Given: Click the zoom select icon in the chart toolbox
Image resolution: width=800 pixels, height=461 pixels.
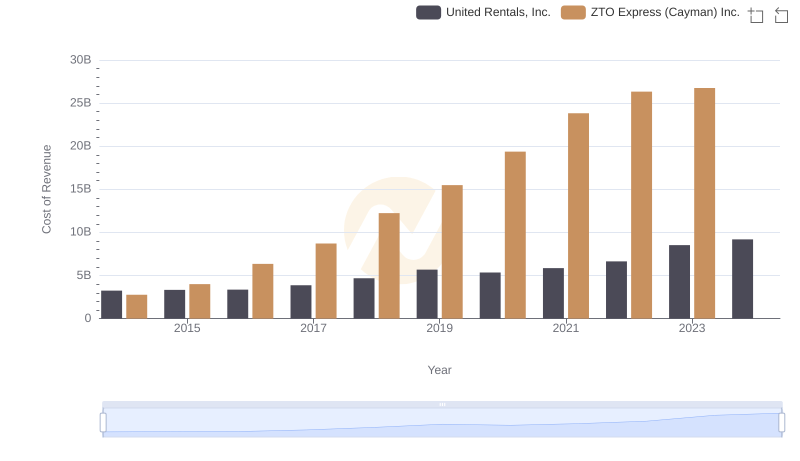Looking at the screenshot, I should 756,15.
